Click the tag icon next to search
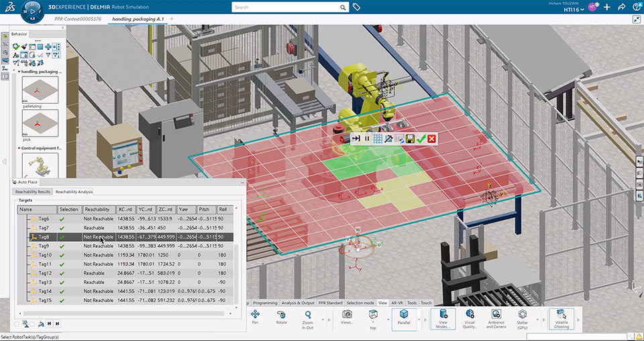This screenshot has width=644, height=341. click(356, 7)
